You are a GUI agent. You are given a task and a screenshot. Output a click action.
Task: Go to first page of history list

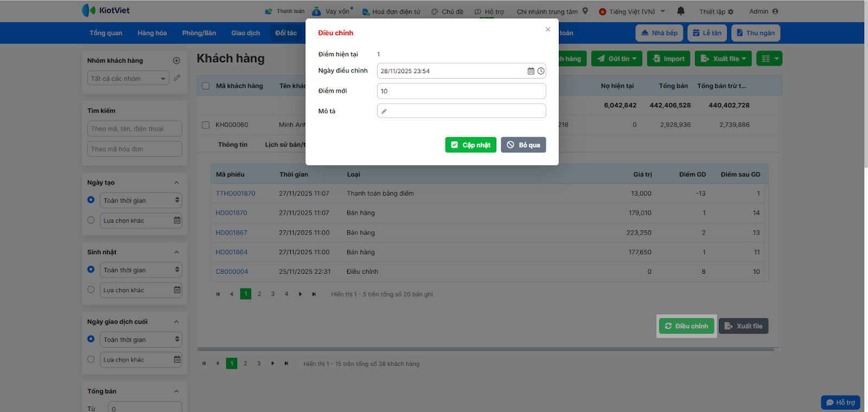[218, 294]
